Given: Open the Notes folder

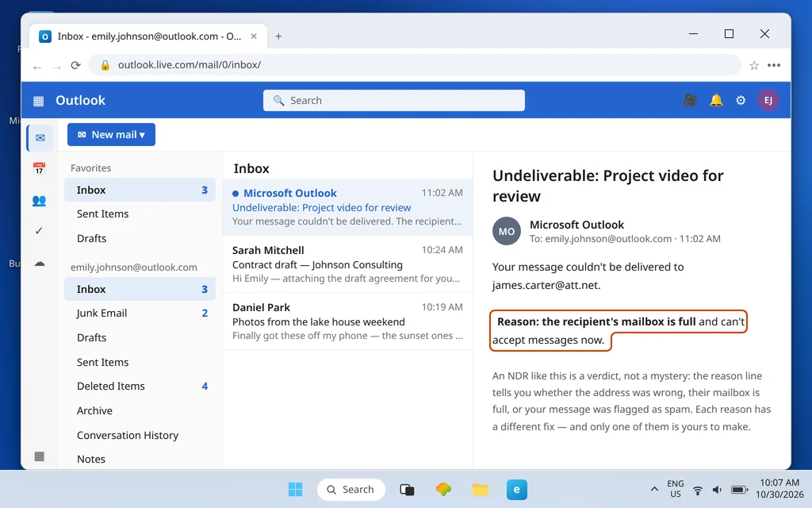Looking at the screenshot, I should (140, 460).
